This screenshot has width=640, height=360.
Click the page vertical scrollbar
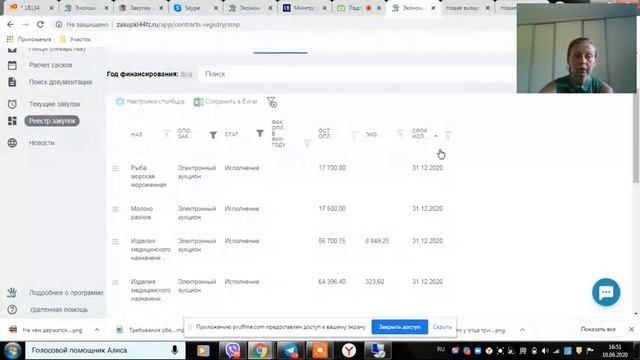point(636,139)
